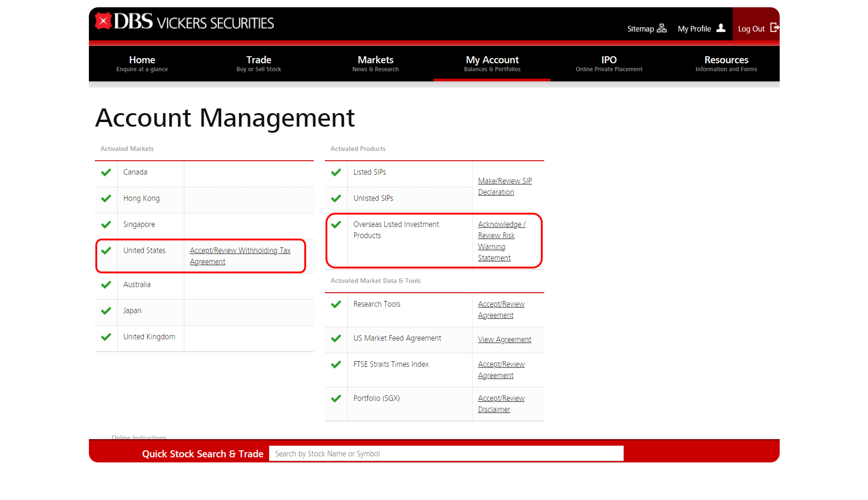Click Activated Market Data & Tools header
Screen dimensions: 868x500
[x=375, y=281]
